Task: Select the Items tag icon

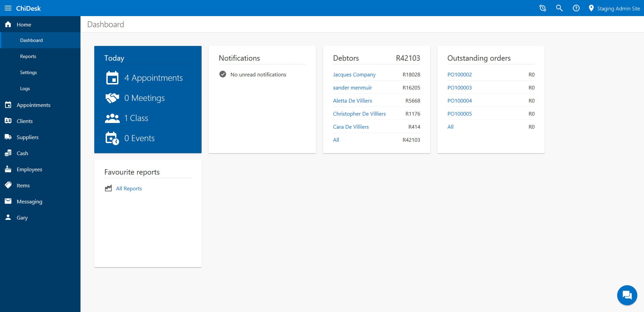Action: click(8, 185)
